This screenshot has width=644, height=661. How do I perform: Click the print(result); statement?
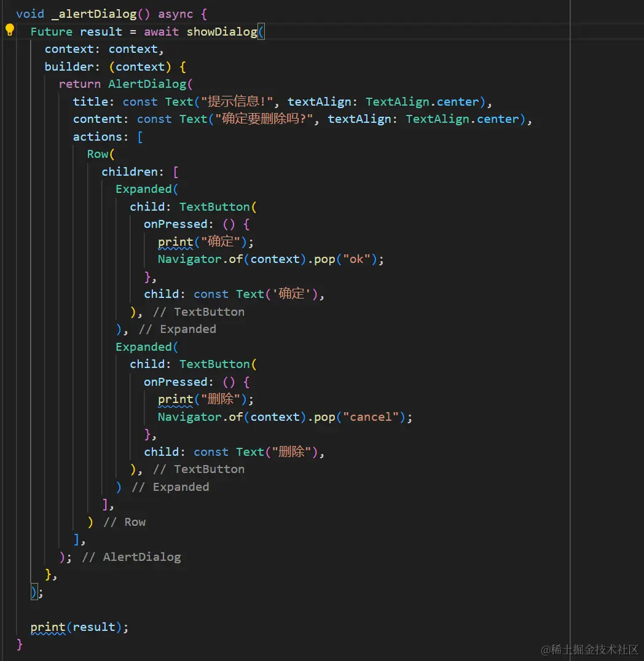79,627
